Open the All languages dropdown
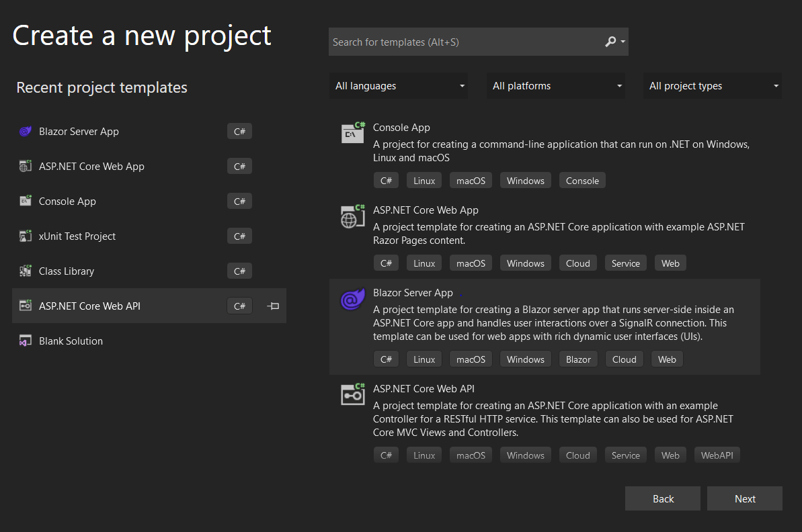Image resolution: width=802 pixels, height=532 pixels. tap(399, 85)
